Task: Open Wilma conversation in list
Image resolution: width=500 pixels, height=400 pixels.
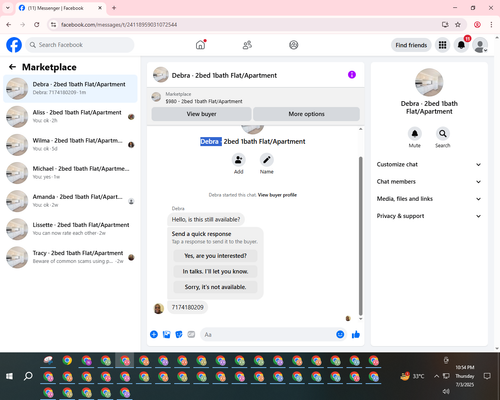Action: tap(70, 145)
